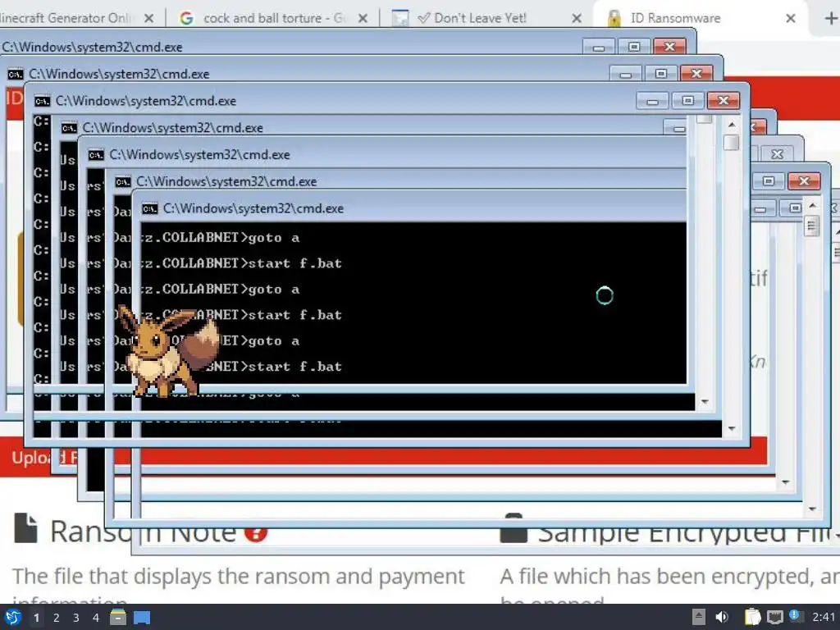The width and height of the screenshot is (840, 630).
Task: Close the third cmd window from the back
Action: click(x=724, y=100)
